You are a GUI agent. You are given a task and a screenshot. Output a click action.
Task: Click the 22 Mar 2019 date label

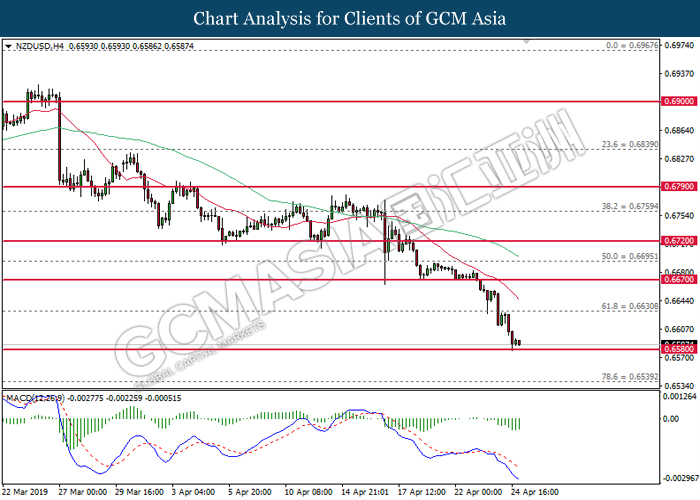click(25, 492)
